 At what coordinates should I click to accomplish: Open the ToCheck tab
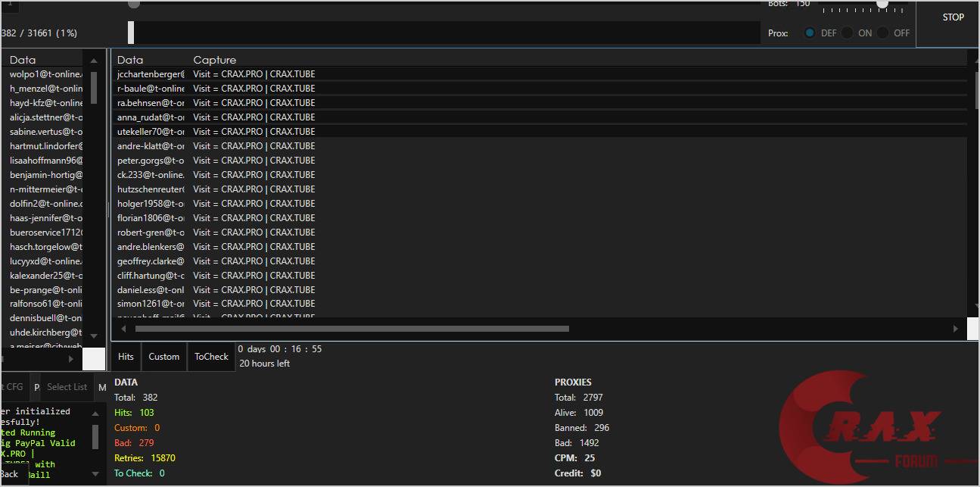click(x=211, y=357)
